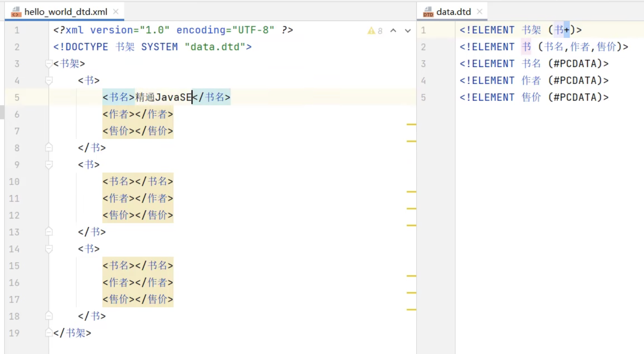
Task: Collapse fold marker at line 13 closing 书
Action: click(x=49, y=232)
